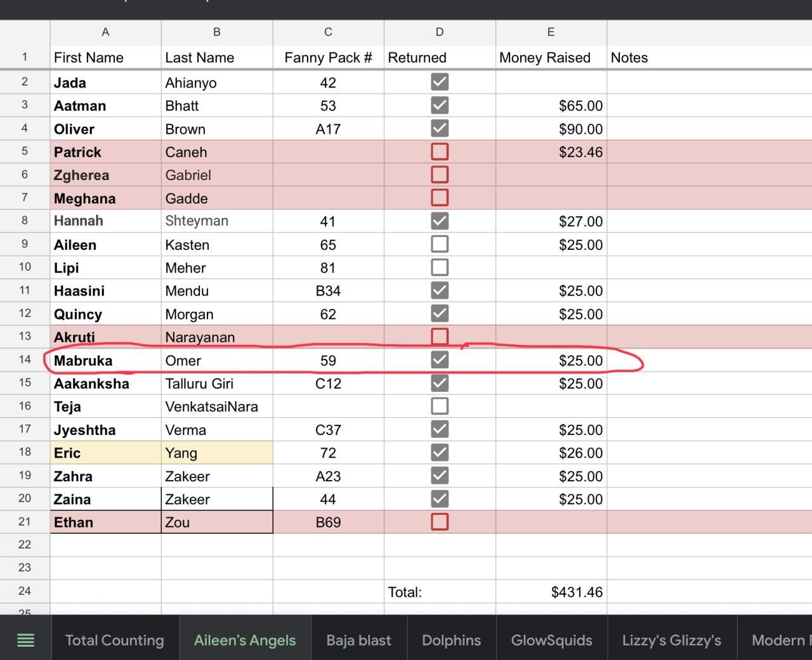Go to the Dolphins sheet tab
The width and height of the screenshot is (812, 660).
451,640
